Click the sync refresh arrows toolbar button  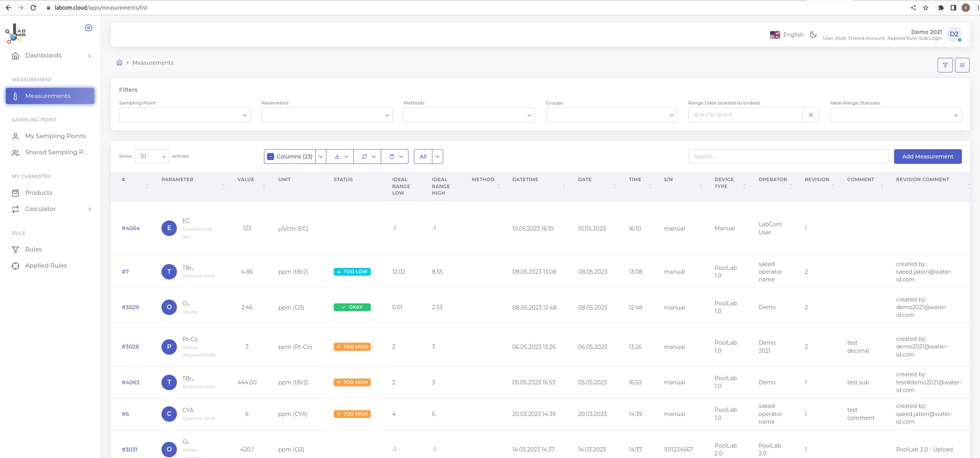[368, 157]
